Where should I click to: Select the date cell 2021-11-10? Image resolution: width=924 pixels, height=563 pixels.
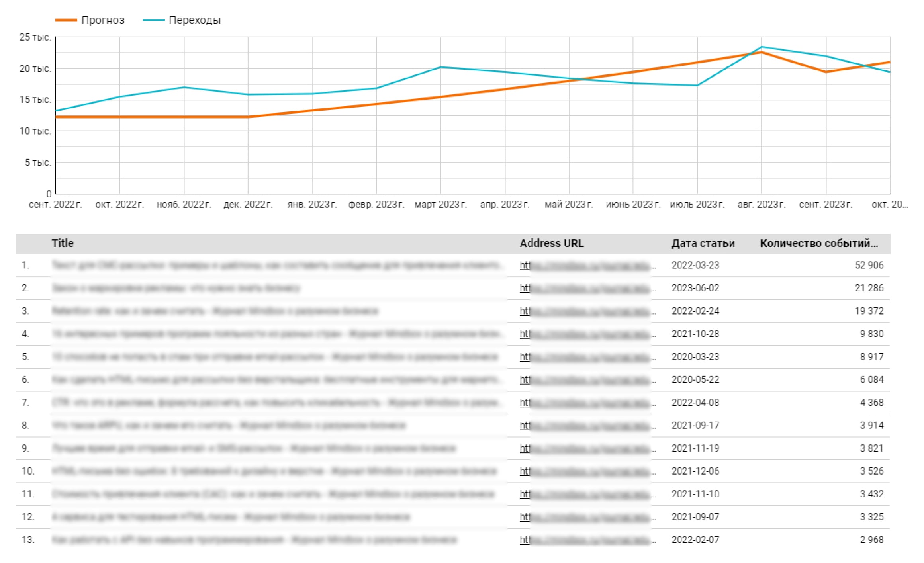point(695,494)
